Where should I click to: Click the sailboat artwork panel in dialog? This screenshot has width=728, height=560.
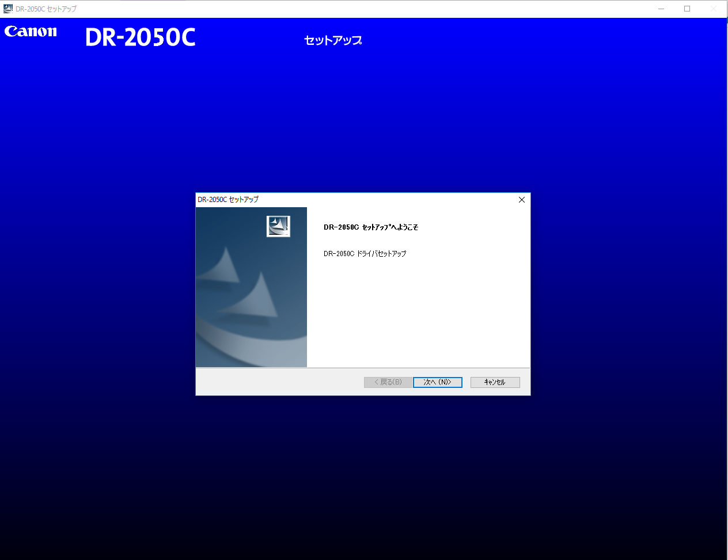click(x=251, y=287)
